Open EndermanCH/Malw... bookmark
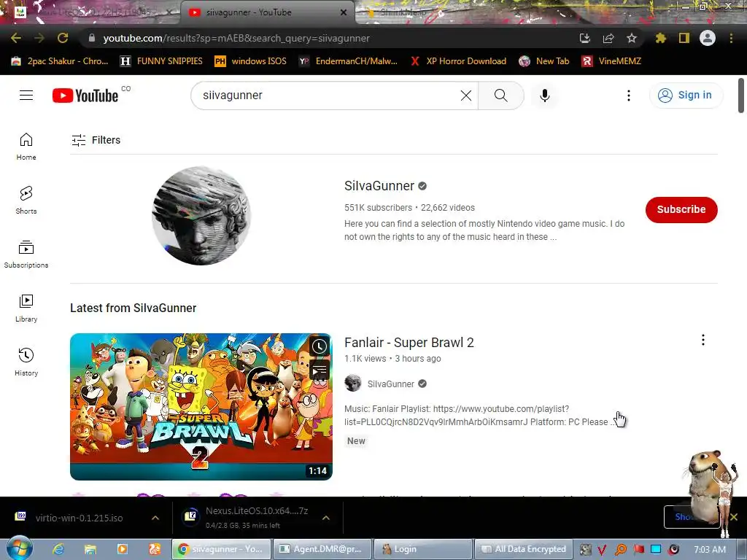 click(348, 61)
